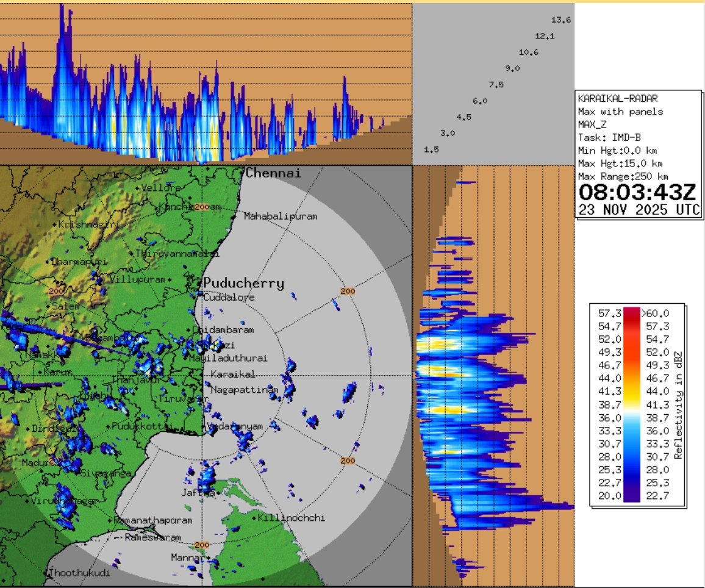Select the 10.6 height scale label
The width and height of the screenshot is (705, 588).
528,52
